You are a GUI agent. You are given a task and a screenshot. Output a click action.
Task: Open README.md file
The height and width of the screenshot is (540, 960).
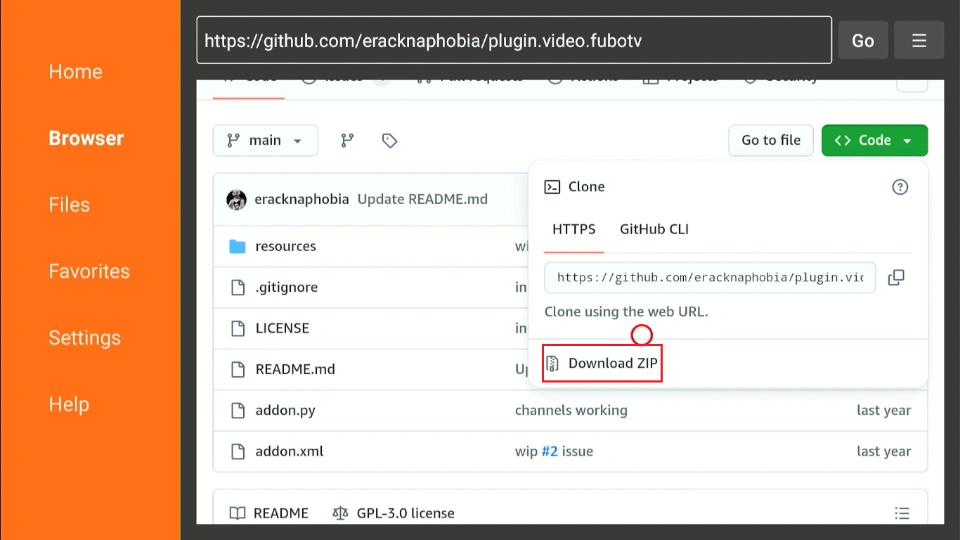295,369
